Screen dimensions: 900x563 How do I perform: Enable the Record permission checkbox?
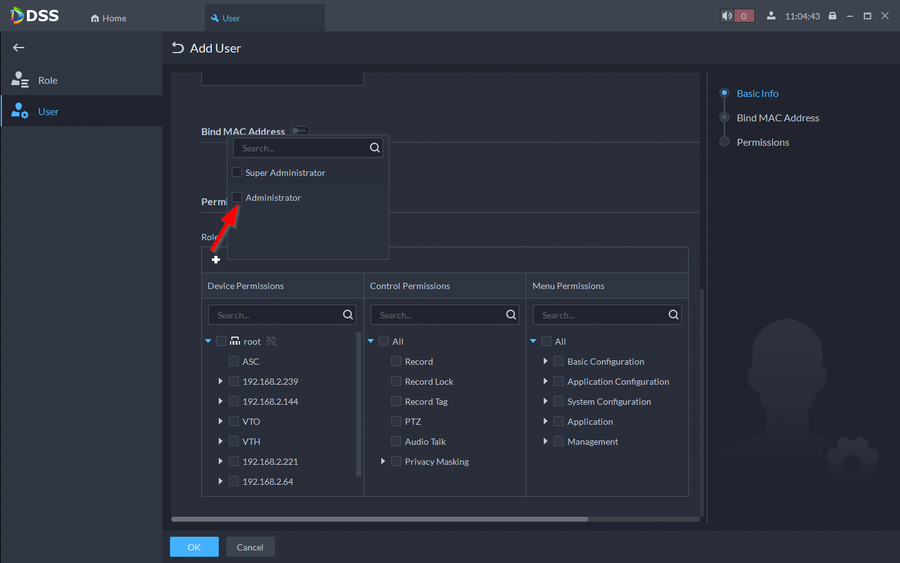[396, 362]
